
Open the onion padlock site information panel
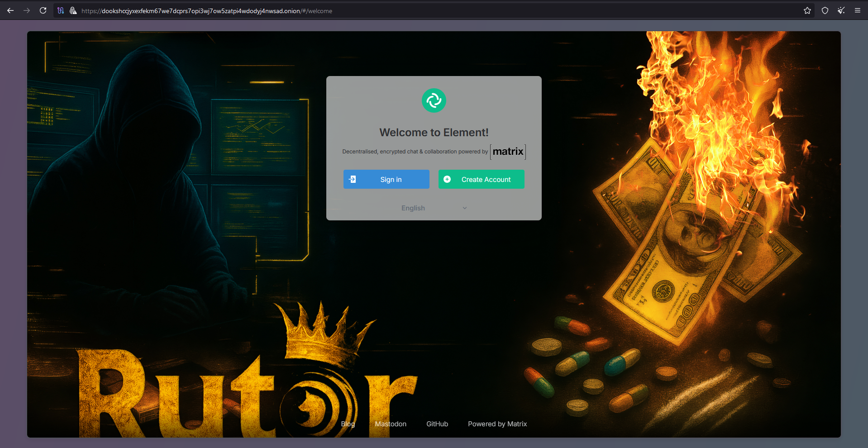click(x=73, y=10)
